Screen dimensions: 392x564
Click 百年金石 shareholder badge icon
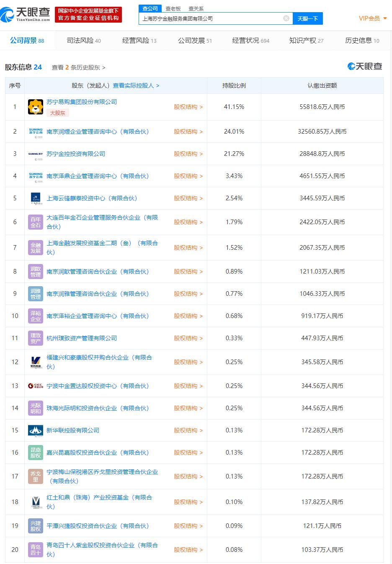click(36, 222)
